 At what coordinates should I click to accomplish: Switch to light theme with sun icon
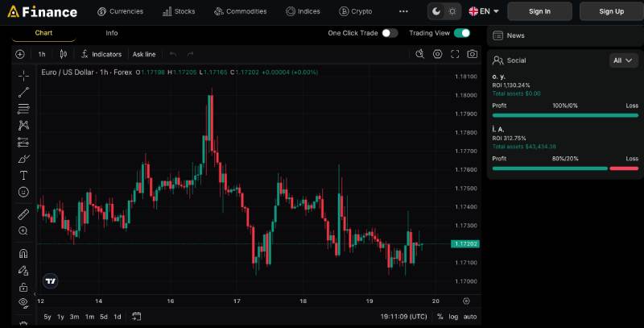(452, 11)
